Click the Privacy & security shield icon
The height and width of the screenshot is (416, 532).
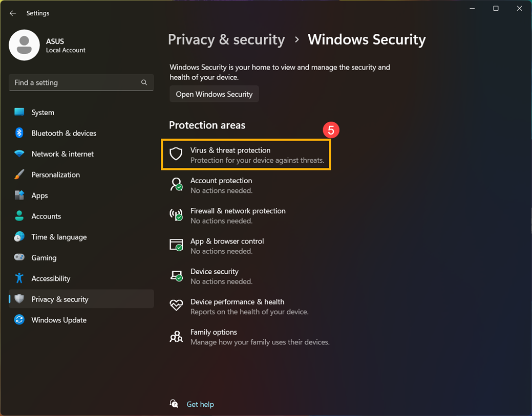pos(19,299)
